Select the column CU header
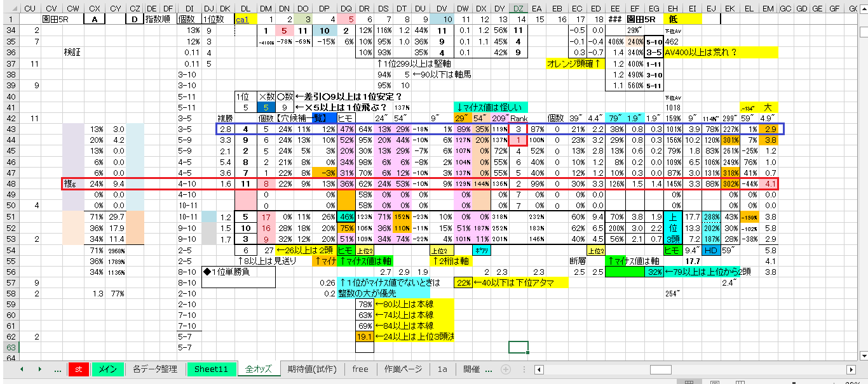This screenshot has width=868, height=384. pos(29,8)
